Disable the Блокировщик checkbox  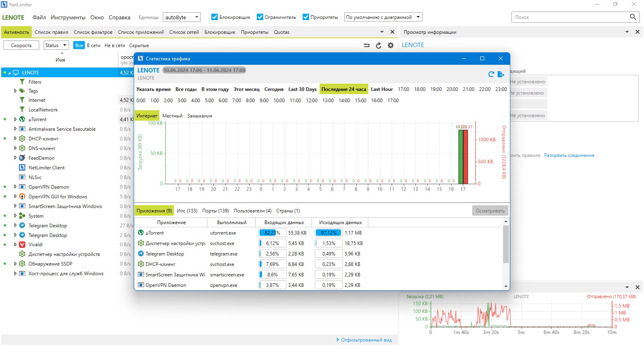point(215,17)
